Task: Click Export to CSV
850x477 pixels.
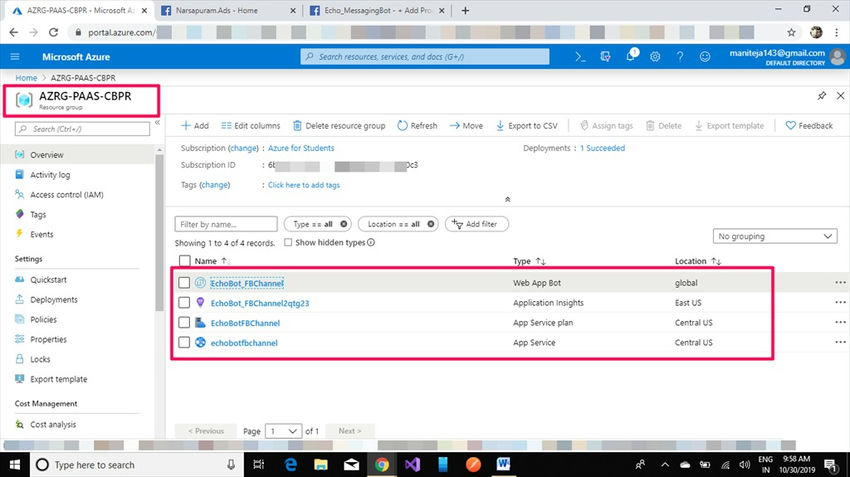Action: click(526, 125)
